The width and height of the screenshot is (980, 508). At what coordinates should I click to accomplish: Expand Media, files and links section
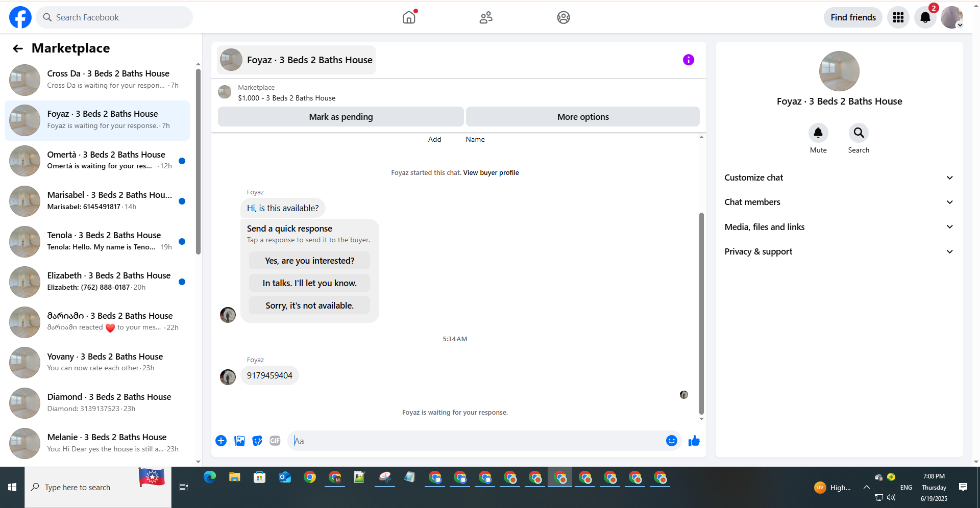[839, 227]
